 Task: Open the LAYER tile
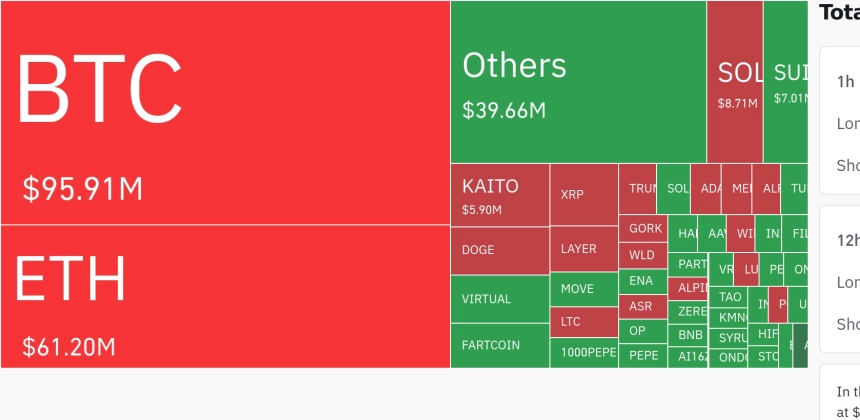tap(584, 249)
